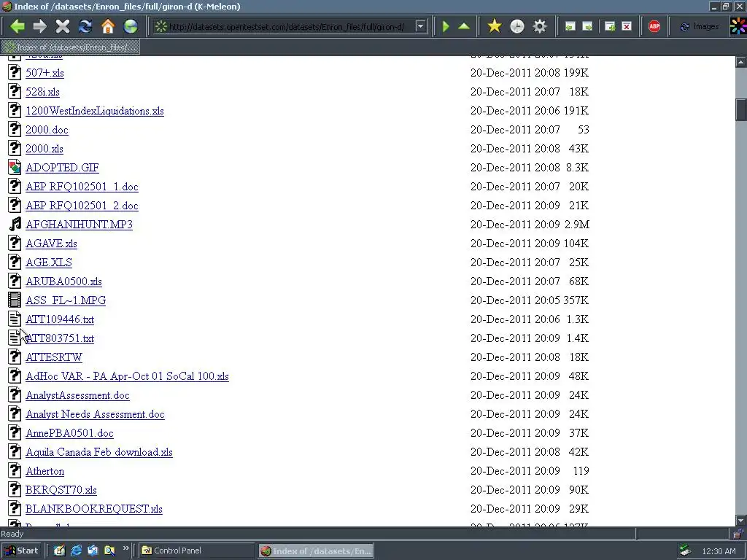747x560 pixels.
Task: Click the image icon beside ADOPTED.GIF
Action: coord(15,167)
